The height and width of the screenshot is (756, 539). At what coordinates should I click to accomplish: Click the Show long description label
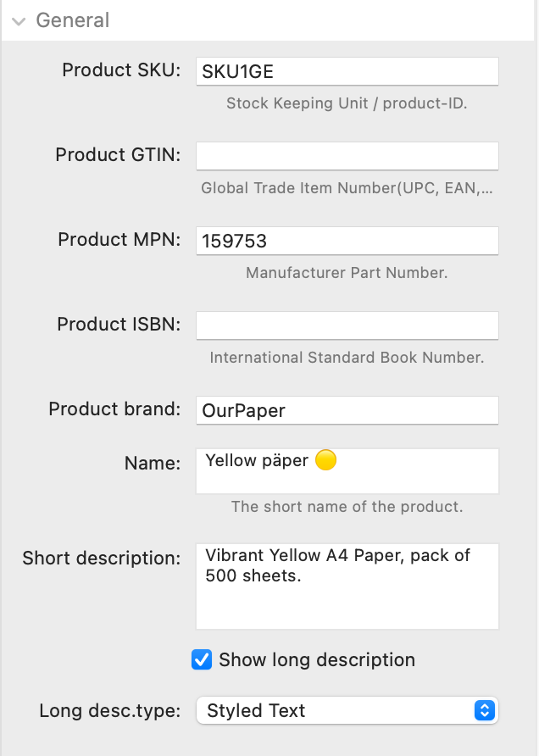tap(317, 659)
